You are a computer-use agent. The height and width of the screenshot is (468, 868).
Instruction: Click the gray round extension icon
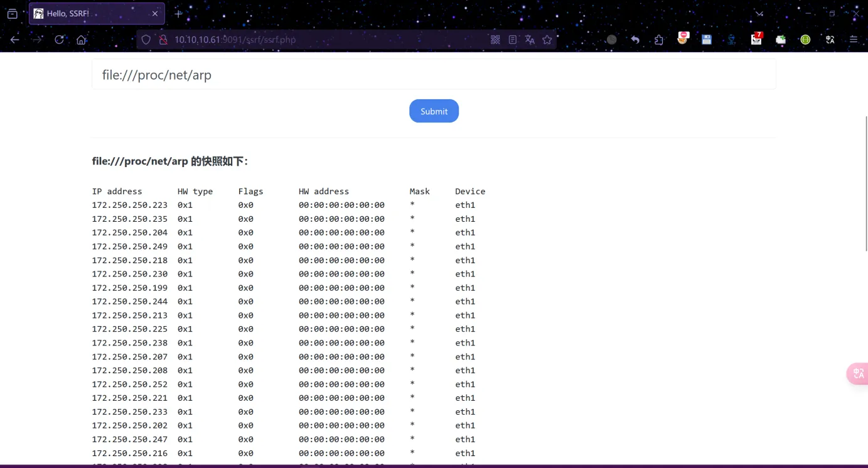[x=611, y=40]
